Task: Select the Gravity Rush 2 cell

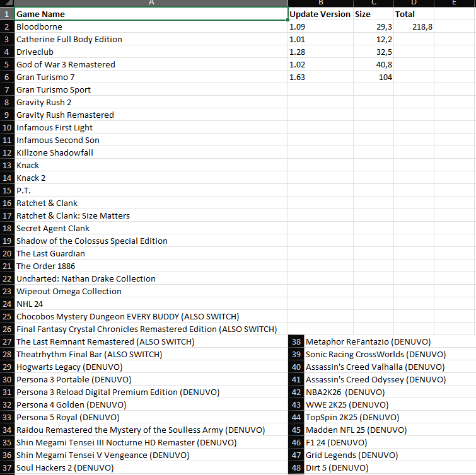Action: tap(151, 102)
